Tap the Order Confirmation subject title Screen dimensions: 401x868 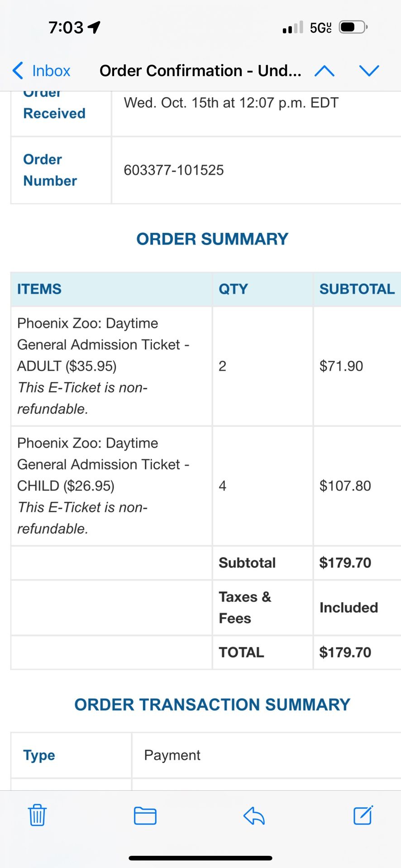(x=200, y=71)
